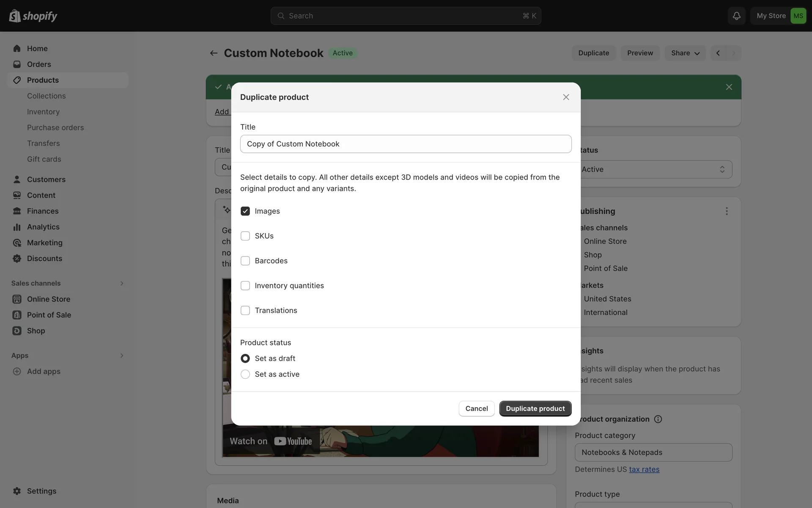Click the Duplicate product button

click(x=535, y=409)
